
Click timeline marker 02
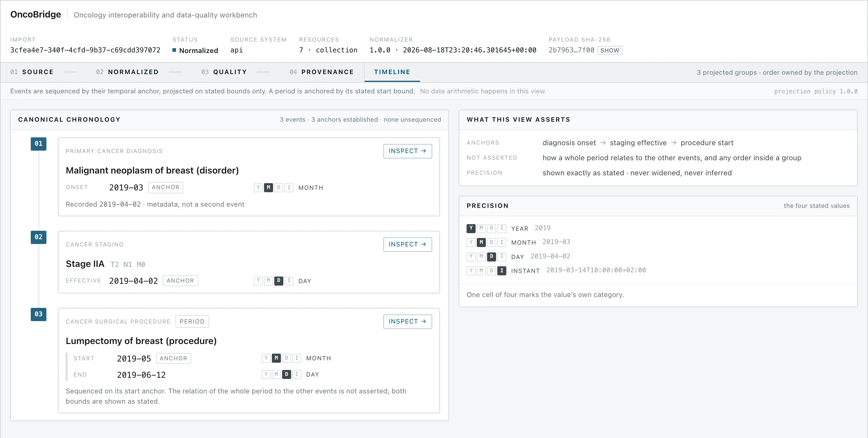click(38, 237)
